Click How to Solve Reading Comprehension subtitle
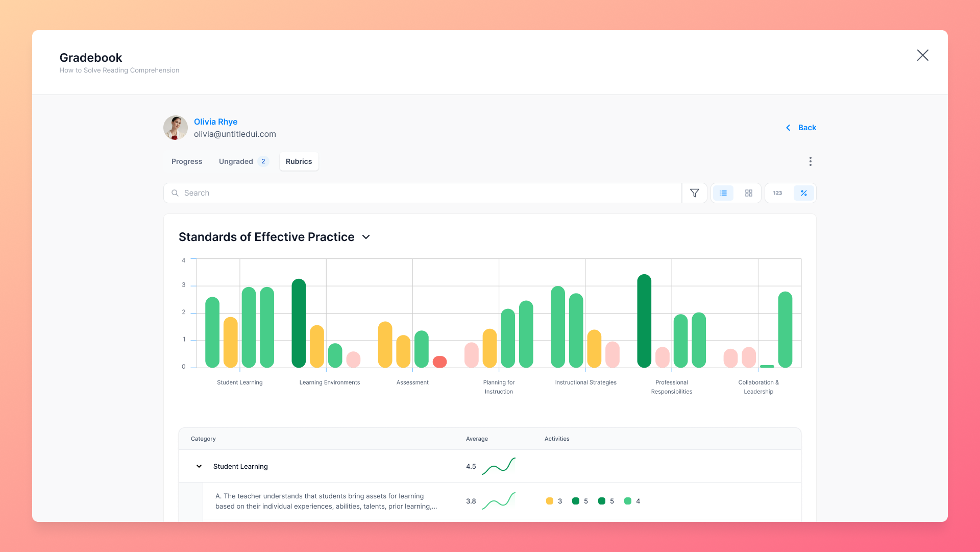Viewport: 980px width, 552px height. click(x=119, y=70)
